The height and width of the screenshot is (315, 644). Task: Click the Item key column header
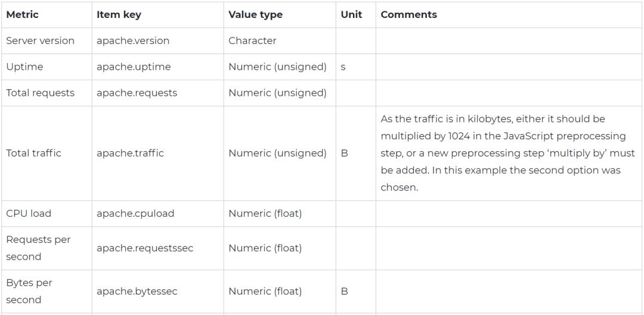[119, 15]
